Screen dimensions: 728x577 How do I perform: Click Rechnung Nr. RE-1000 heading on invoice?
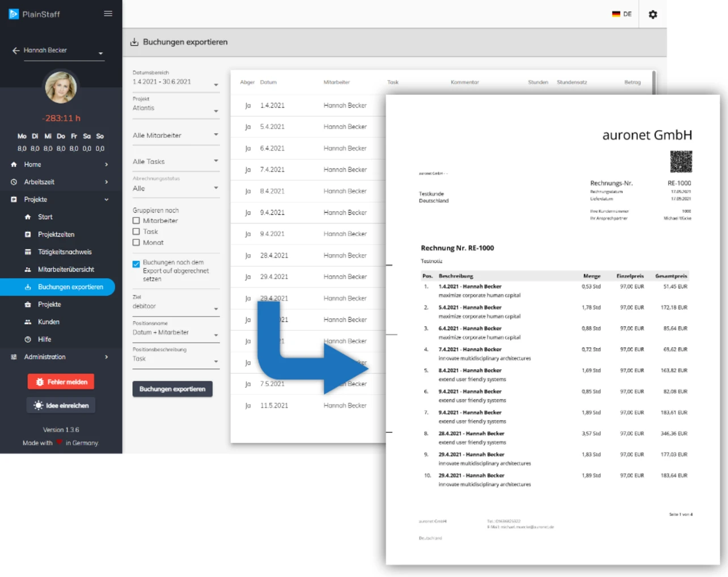point(458,248)
